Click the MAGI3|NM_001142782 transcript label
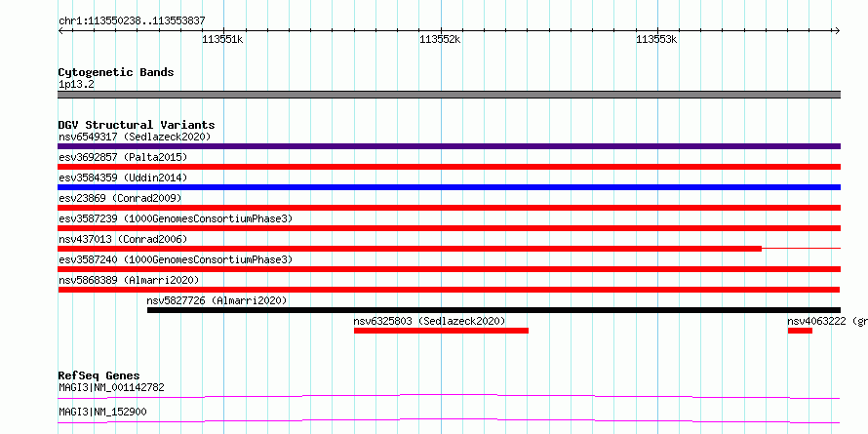 [x=111, y=387]
